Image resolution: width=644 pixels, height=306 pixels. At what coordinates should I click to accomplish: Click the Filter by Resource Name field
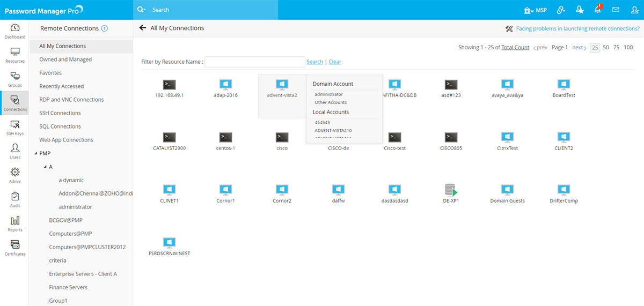(x=254, y=62)
